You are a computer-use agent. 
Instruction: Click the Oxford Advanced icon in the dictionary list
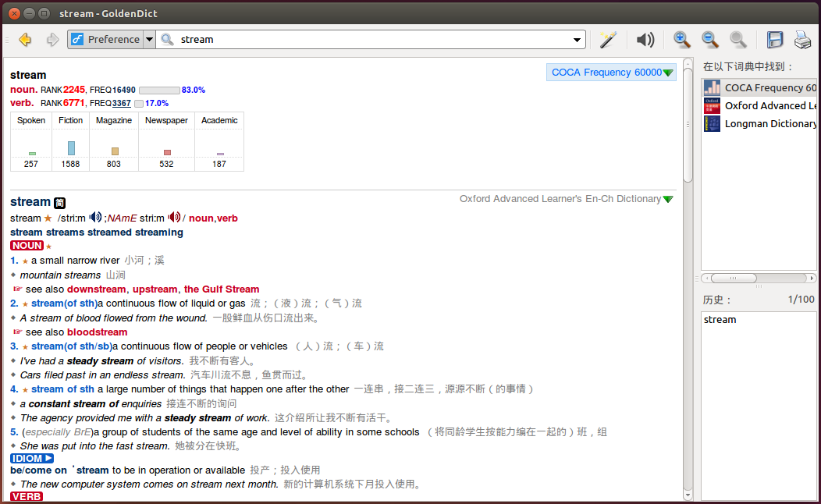pyautogui.click(x=712, y=106)
